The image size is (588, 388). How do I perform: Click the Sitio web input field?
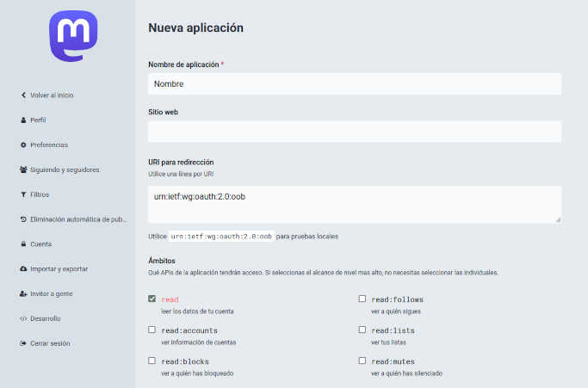355,132
